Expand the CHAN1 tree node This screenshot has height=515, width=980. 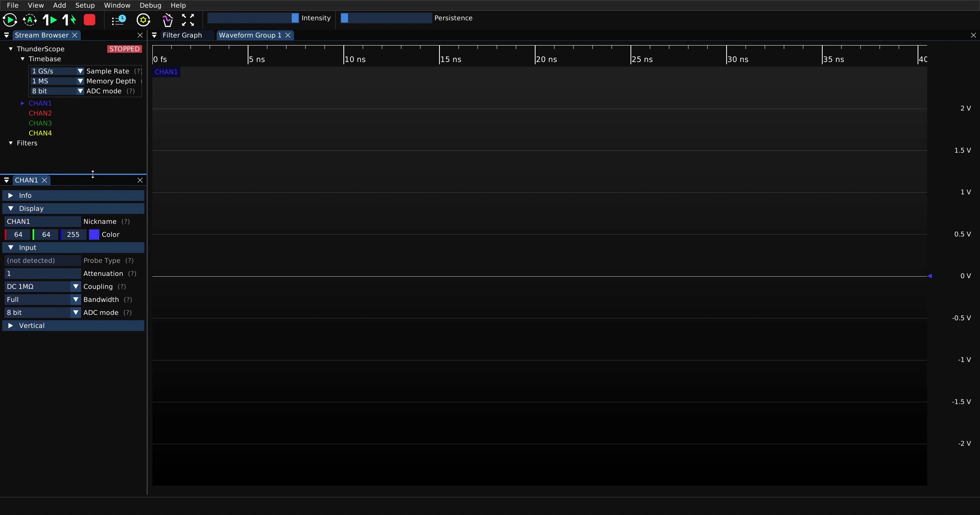[22, 103]
